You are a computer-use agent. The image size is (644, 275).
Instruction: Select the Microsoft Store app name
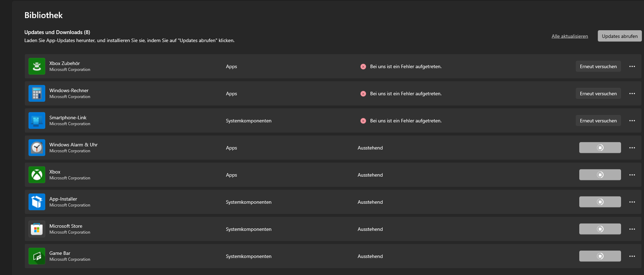(x=66, y=226)
